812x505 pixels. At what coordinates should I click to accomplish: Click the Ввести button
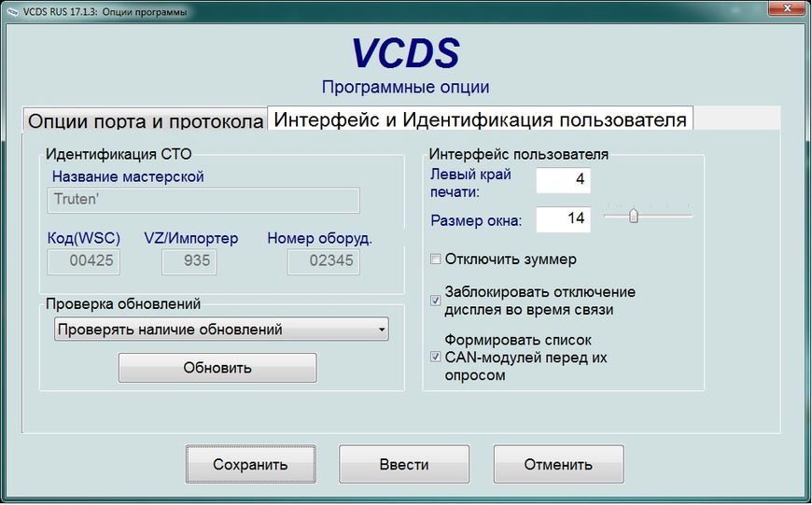(404, 464)
